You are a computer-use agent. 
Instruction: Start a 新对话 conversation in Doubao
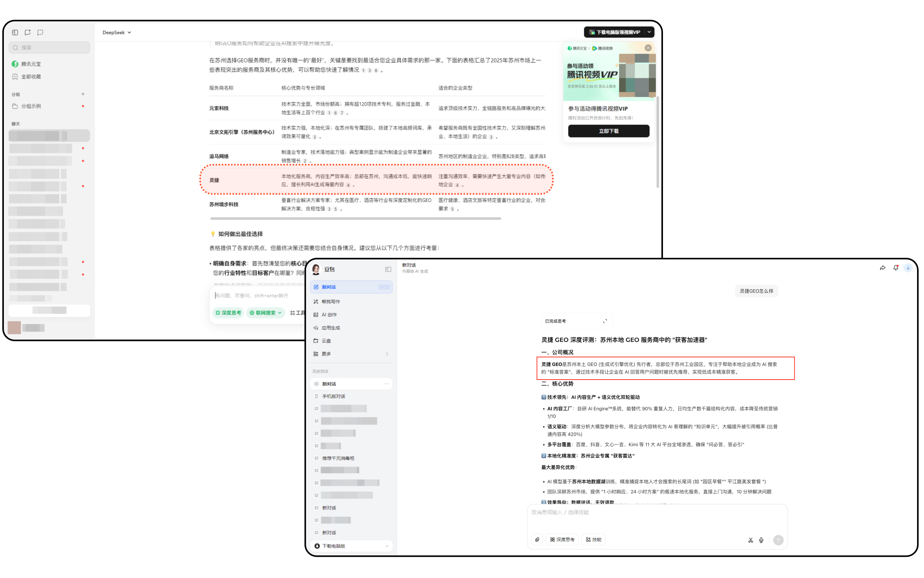click(x=329, y=287)
